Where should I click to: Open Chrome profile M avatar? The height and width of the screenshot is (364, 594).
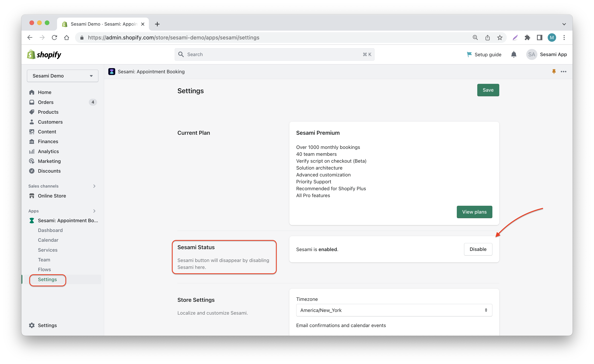(552, 38)
